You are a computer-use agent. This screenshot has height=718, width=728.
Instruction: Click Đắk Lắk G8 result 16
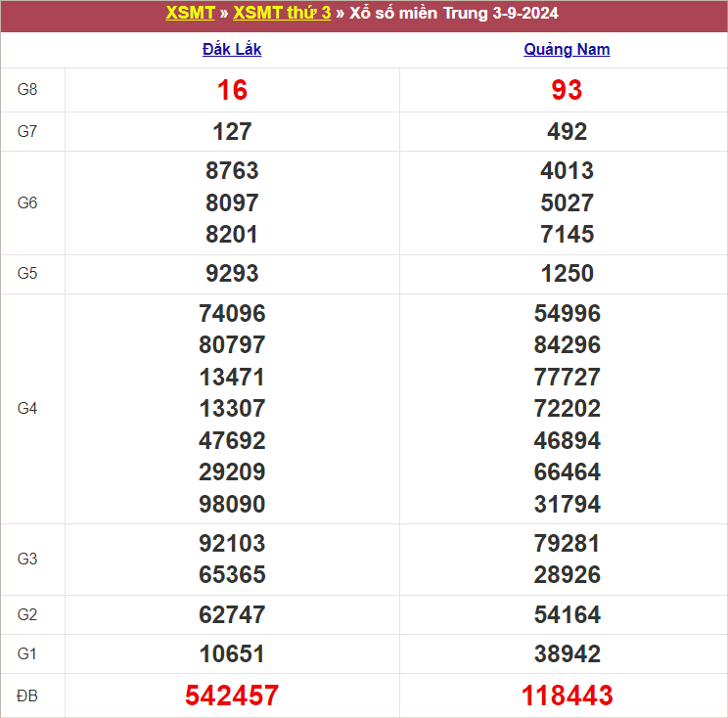pos(232,90)
